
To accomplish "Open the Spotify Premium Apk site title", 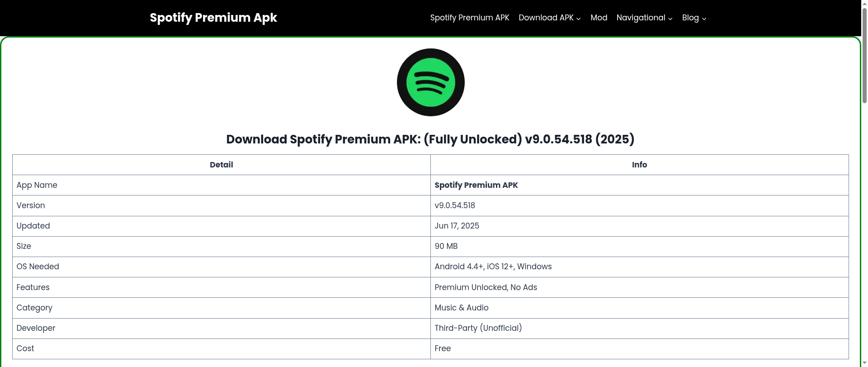I will click(x=213, y=18).
